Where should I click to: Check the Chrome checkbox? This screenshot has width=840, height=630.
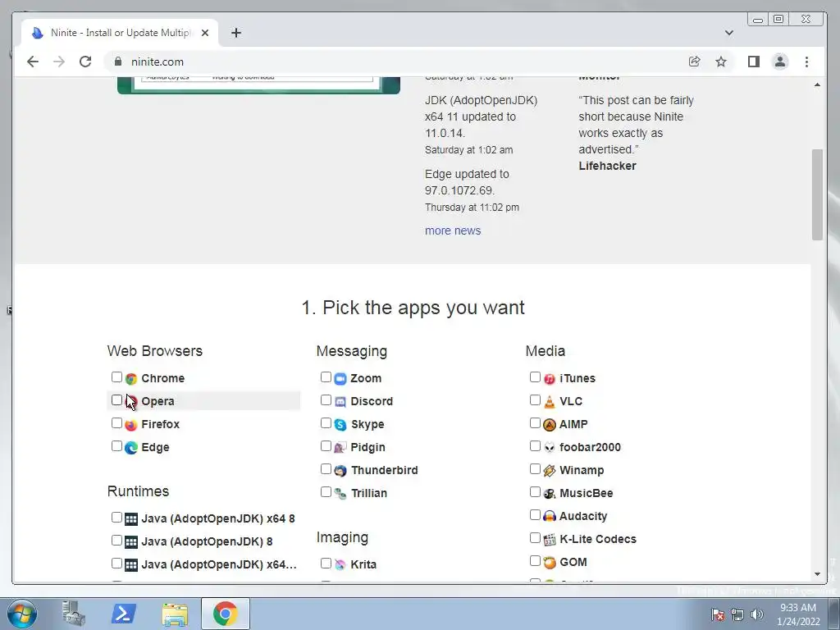pyautogui.click(x=116, y=377)
